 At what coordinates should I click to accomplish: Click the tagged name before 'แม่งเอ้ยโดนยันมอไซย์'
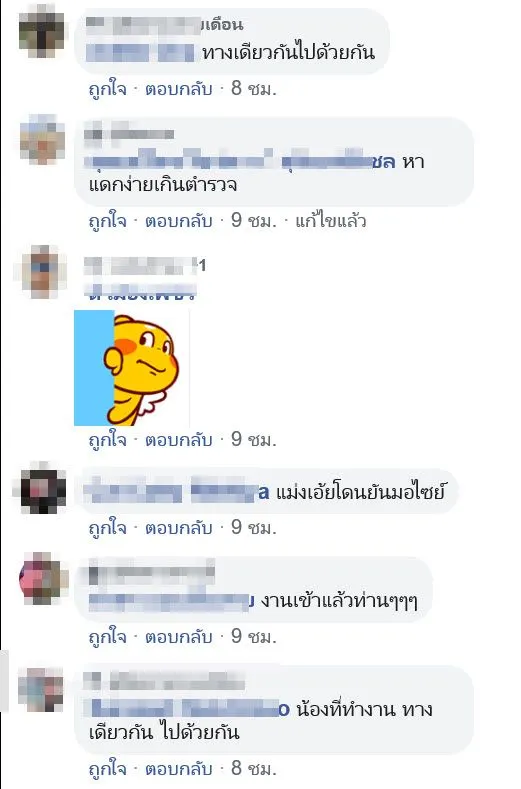click(x=177, y=492)
